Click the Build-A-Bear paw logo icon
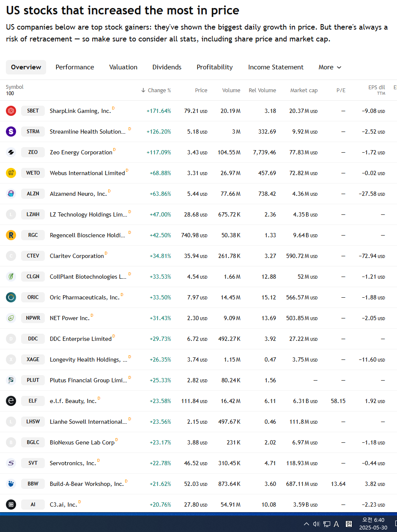 pyautogui.click(x=11, y=484)
